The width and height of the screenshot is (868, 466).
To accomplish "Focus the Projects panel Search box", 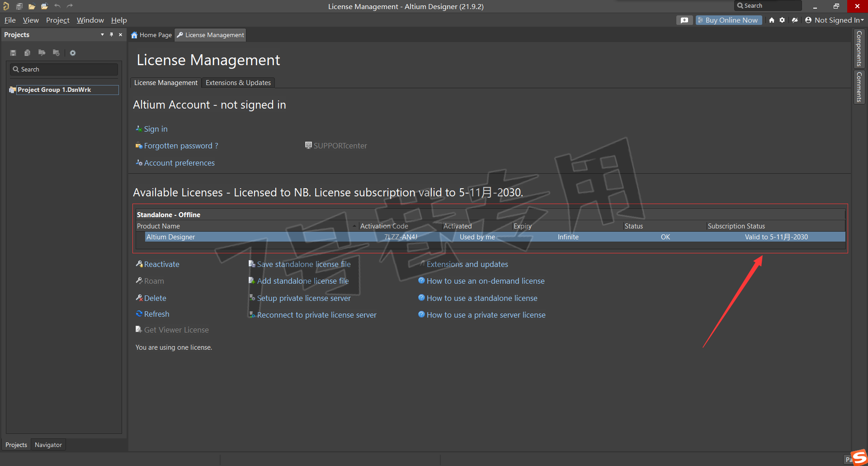I will [x=64, y=69].
